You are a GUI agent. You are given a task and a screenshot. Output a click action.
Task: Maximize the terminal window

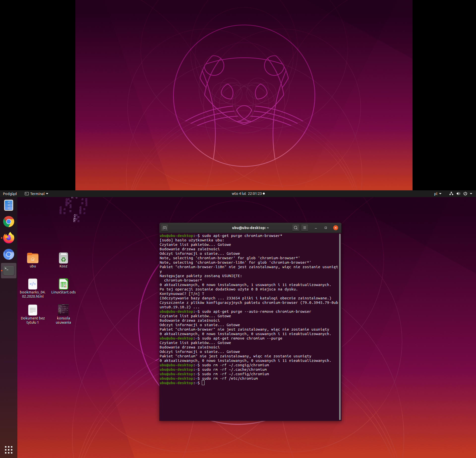(326, 228)
